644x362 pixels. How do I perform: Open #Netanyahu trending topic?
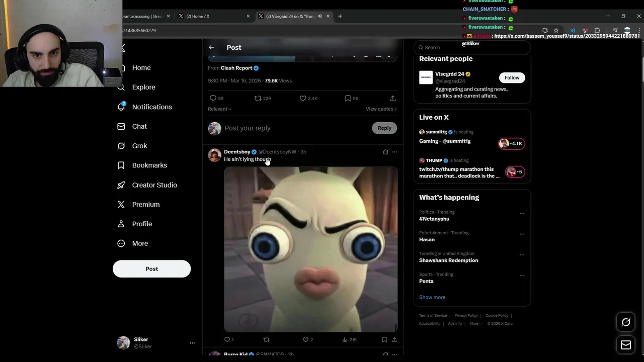tap(434, 219)
